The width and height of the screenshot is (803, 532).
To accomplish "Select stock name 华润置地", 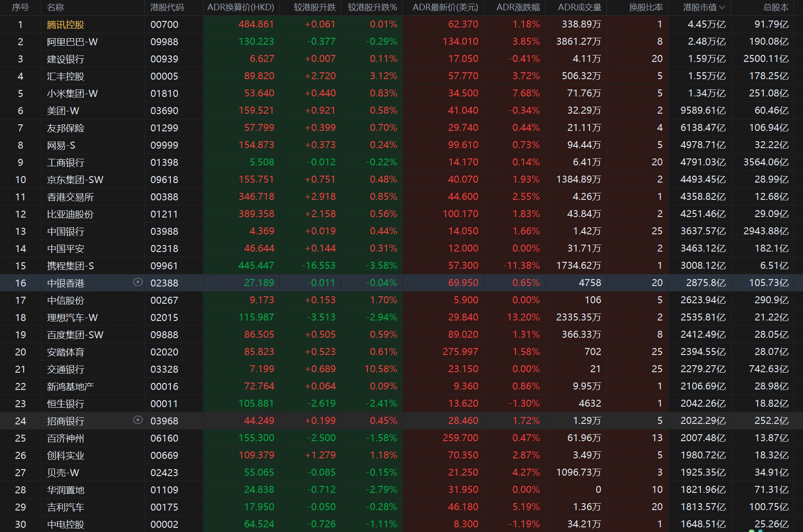I will [x=66, y=490].
